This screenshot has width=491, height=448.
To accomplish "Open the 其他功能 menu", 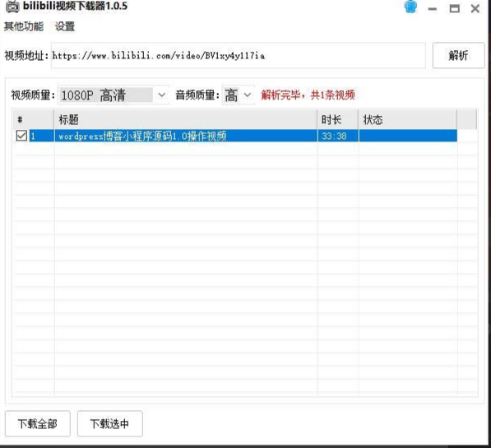I will (x=24, y=26).
